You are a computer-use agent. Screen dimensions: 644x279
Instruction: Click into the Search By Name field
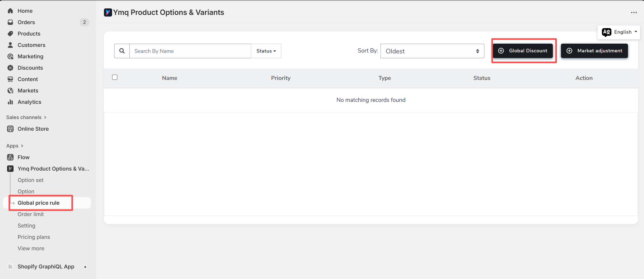coord(190,51)
